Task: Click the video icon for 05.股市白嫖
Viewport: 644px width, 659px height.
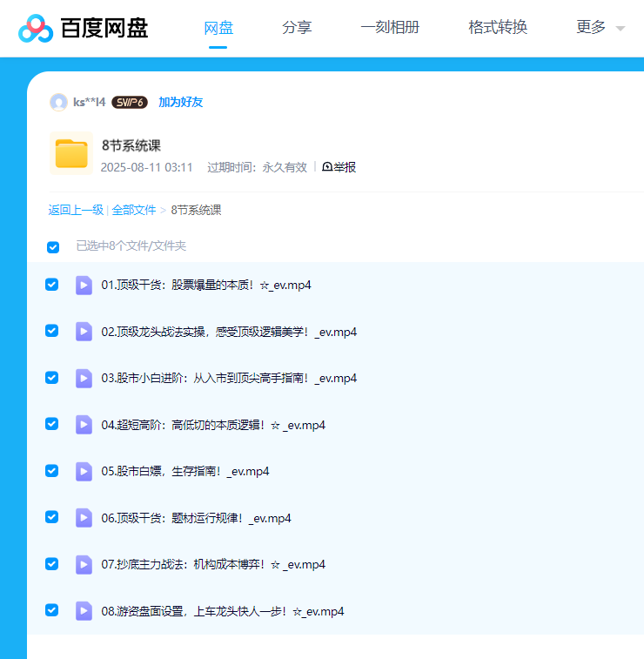Action: click(84, 471)
